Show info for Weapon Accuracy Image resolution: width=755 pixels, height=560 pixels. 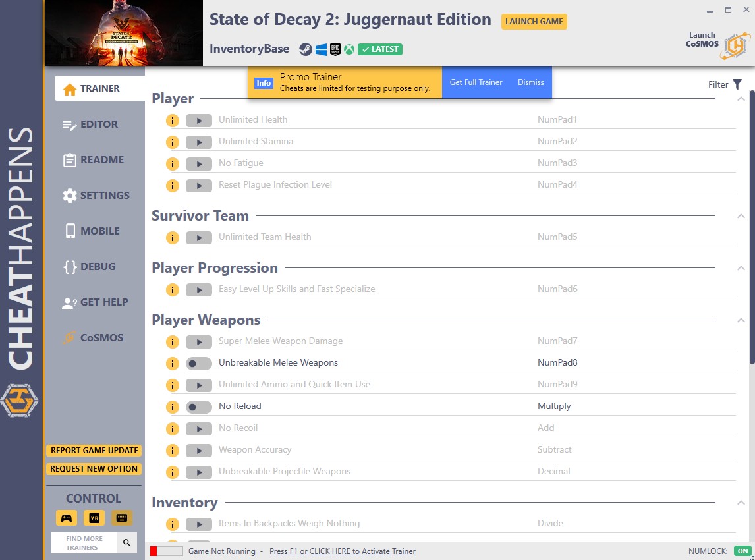click(173, 450)
